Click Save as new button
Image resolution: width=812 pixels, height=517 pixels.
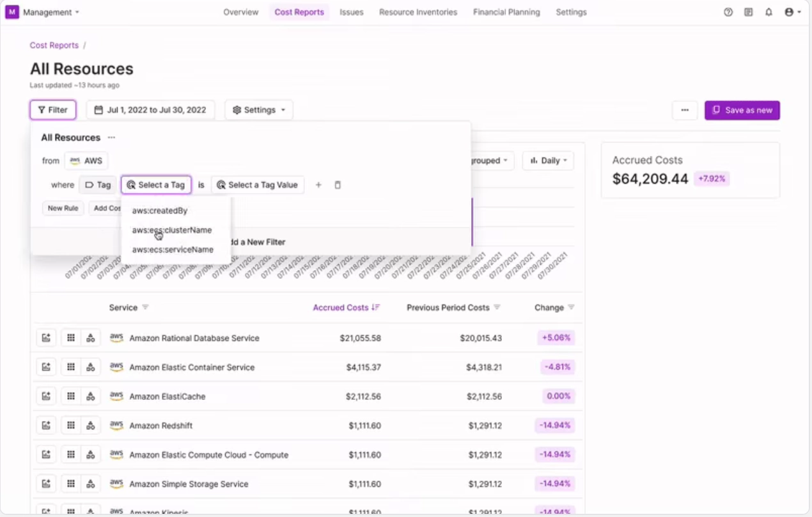(x=742, y=110)
